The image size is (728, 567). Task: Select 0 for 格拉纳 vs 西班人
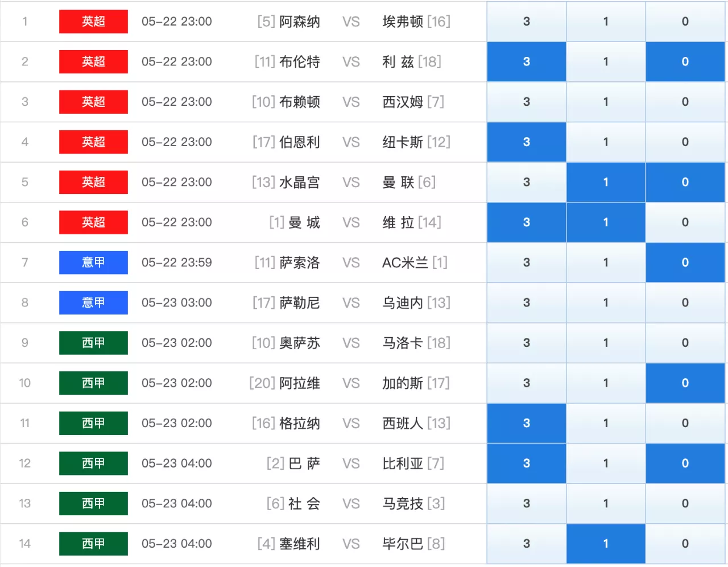(685, 423)
